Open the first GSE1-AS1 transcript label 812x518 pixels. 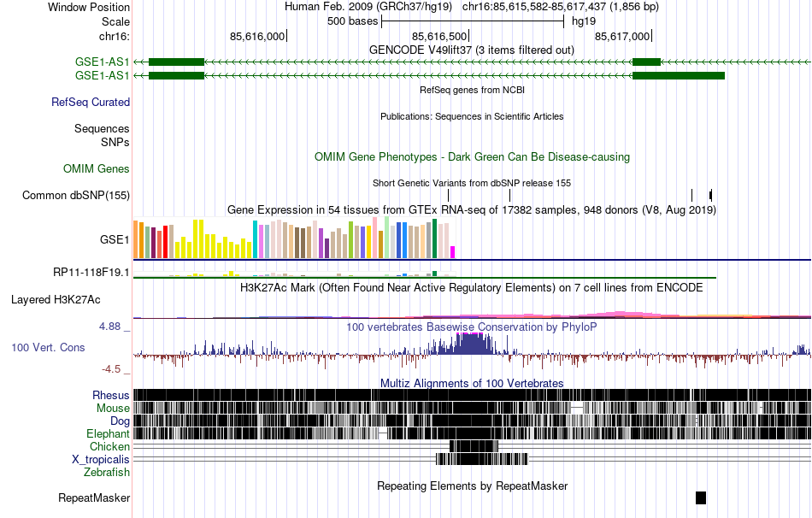point(102,62)
